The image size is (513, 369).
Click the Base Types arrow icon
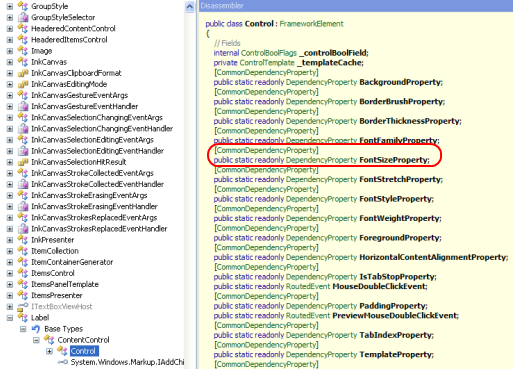(x=36, y=329)
